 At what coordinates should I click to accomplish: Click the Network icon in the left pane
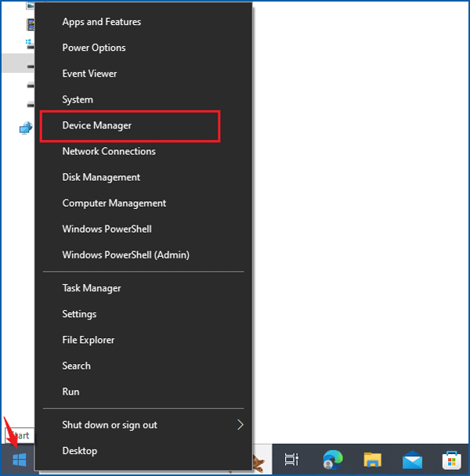tap(26, 128)
